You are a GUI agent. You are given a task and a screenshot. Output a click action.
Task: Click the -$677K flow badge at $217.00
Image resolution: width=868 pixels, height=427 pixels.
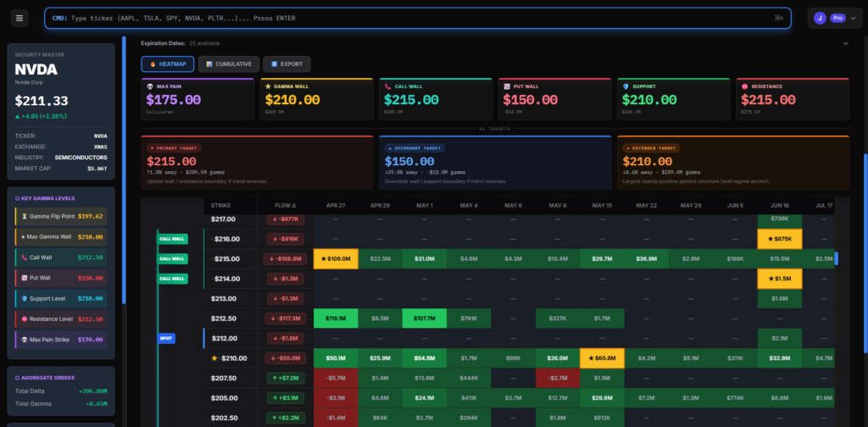(286, 219)
